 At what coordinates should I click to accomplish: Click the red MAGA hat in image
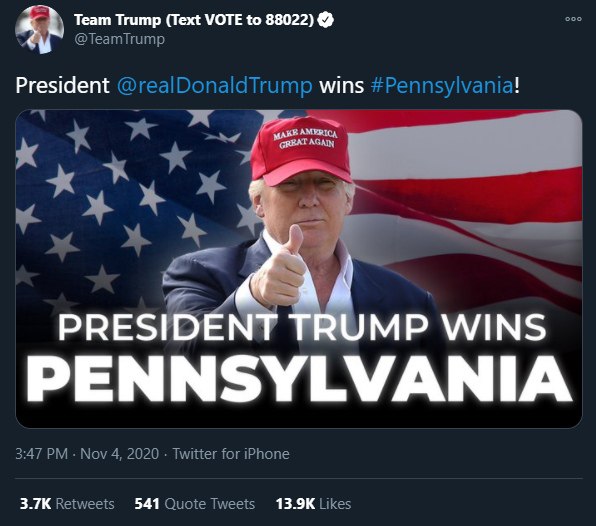300,151
